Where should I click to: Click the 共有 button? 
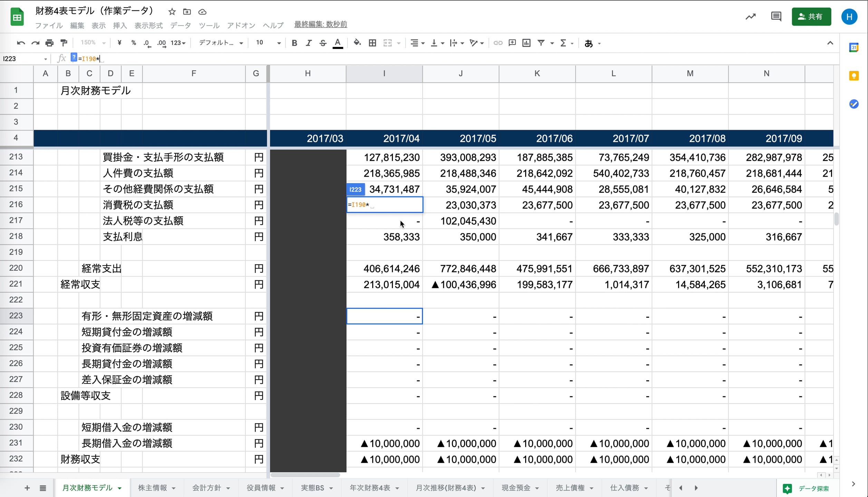pos(811,16)
